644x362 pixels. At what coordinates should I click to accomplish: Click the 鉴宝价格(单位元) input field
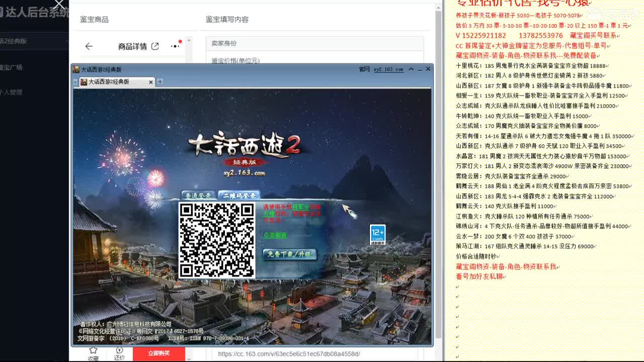coord(314,60)
